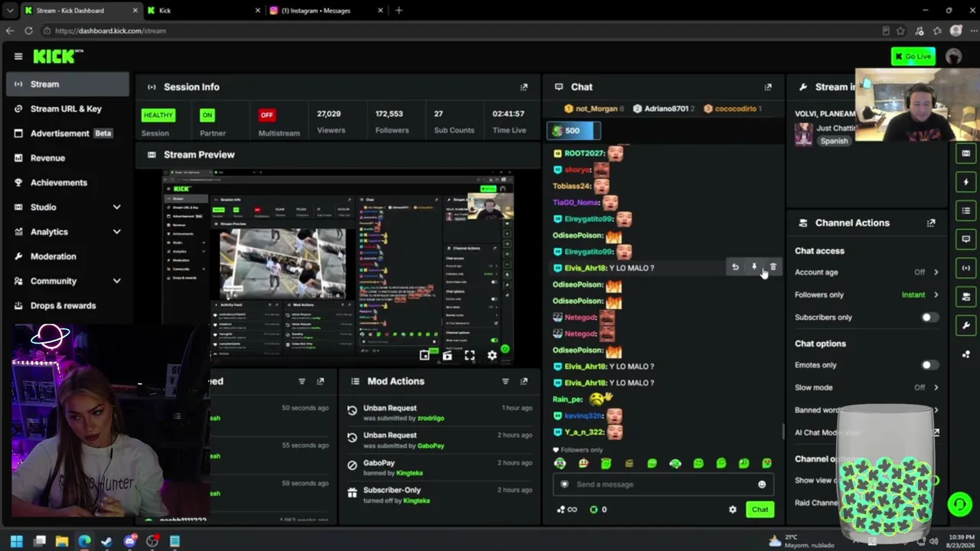This screenshot has width=980, height=551.
Task: Click the broadcast signal icon in right rail
Action: [x=966, y=268]
